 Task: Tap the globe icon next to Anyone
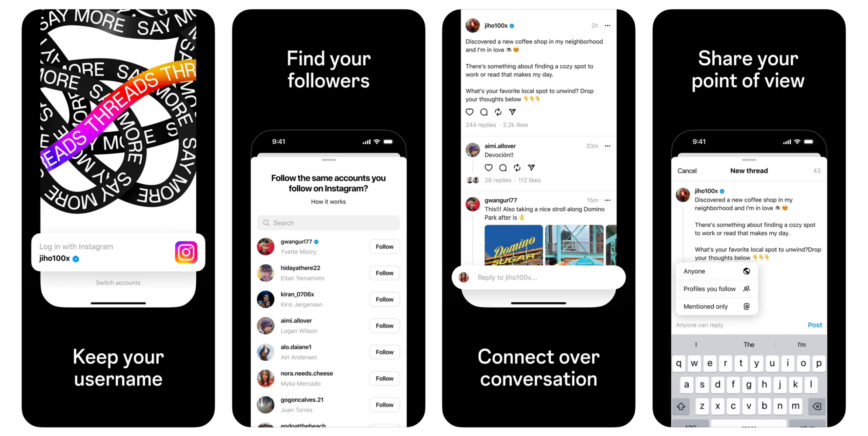(x=746, y=271)
